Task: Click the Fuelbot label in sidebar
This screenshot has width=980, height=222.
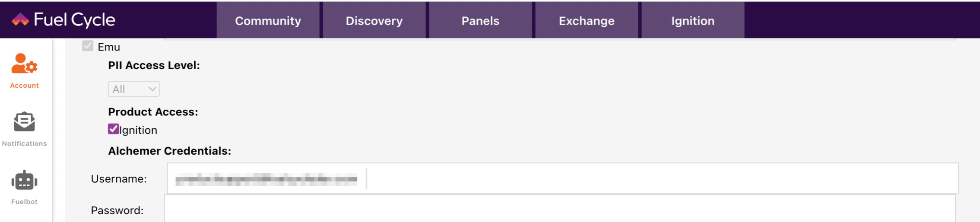Action: [24, 202]
